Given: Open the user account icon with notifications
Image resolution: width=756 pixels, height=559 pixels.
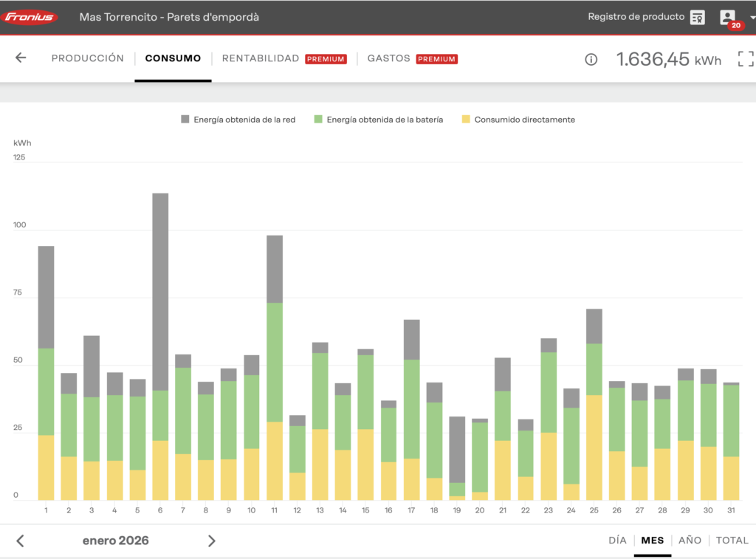Looking at the screenshot, I should pos(728,17).
